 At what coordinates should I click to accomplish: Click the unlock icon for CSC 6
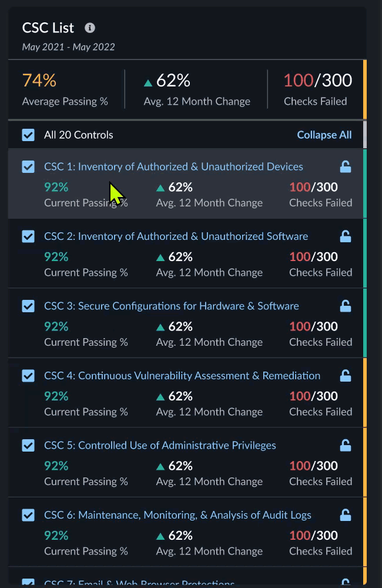click(346, 515)
